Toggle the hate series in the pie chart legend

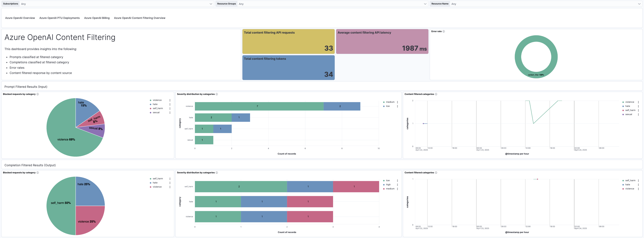155,104
